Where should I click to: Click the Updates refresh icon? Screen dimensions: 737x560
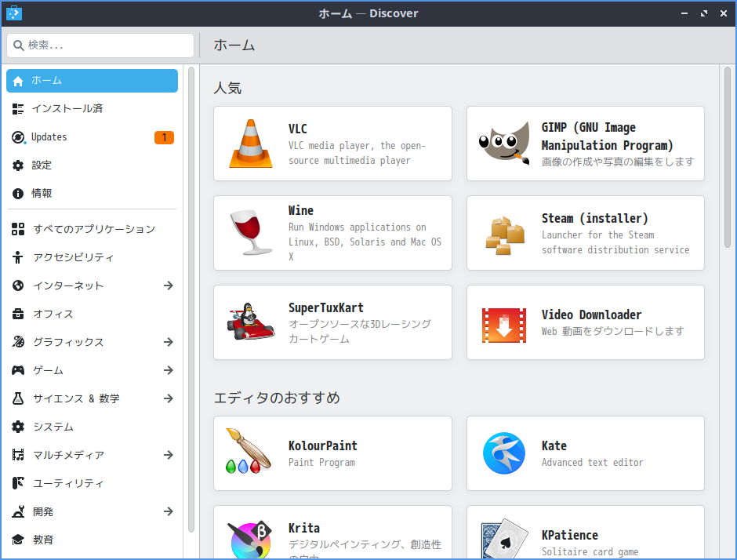[x=18, y=137]
